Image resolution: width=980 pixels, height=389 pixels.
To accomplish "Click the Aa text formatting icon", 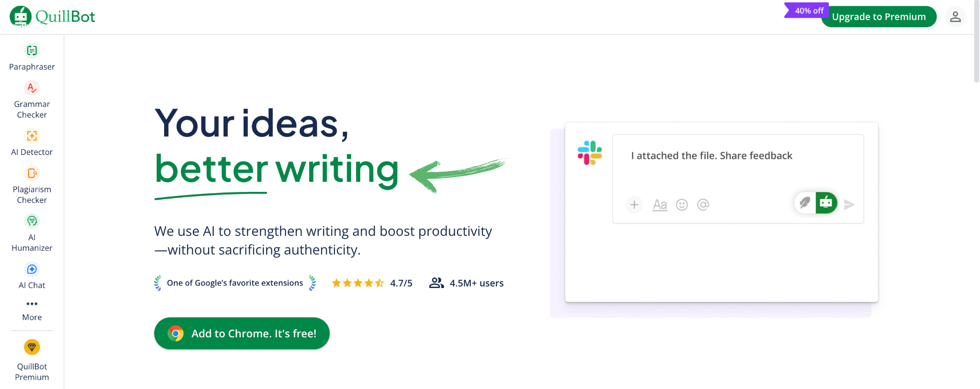I will [x=660, y=205].
